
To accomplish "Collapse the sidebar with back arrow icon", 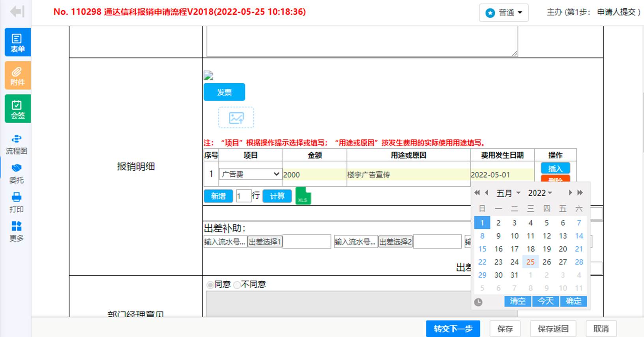I will (17, 12).
